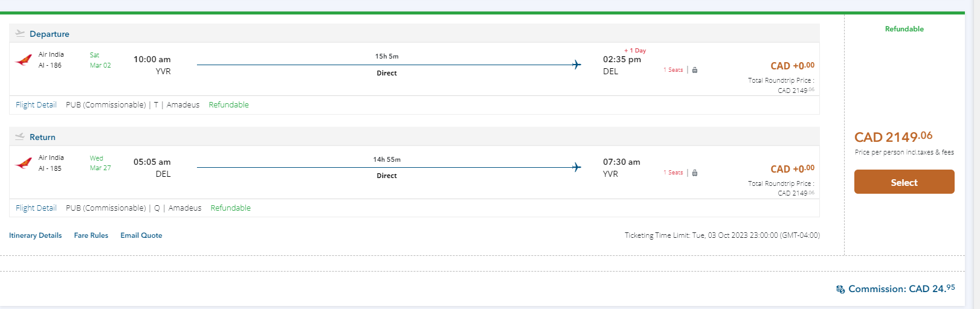
Task: Click the 1 Seats indicator on return
Action: [673, 173]
